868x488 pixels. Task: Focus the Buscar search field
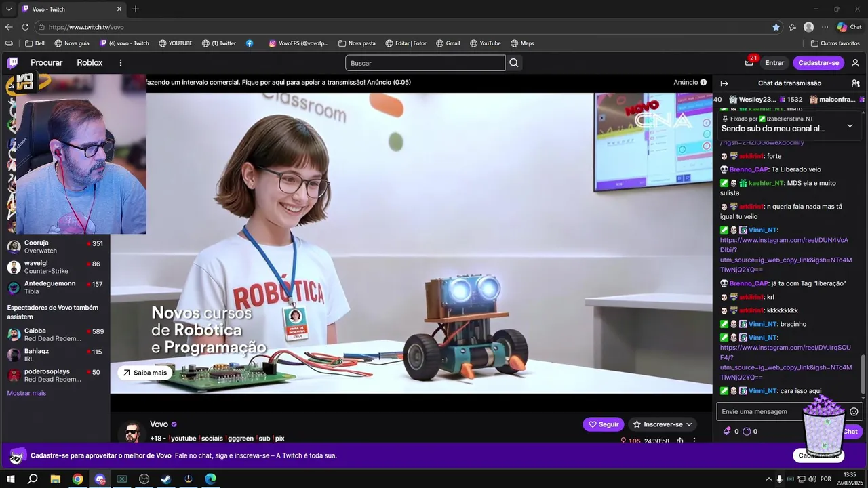point(425,63)
